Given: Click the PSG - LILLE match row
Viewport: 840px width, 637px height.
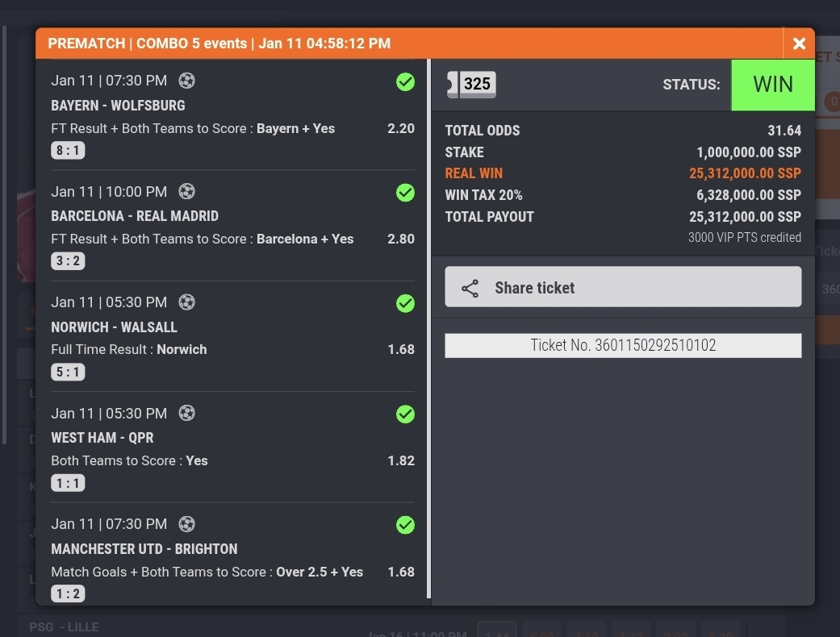Looking at the screenshot, I should coord(65,627).
